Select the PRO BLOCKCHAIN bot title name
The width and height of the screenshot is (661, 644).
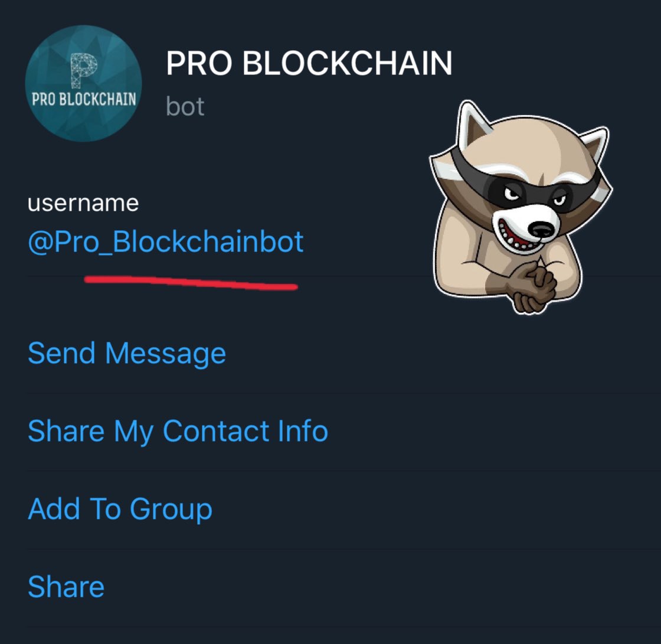coord(309,63)
